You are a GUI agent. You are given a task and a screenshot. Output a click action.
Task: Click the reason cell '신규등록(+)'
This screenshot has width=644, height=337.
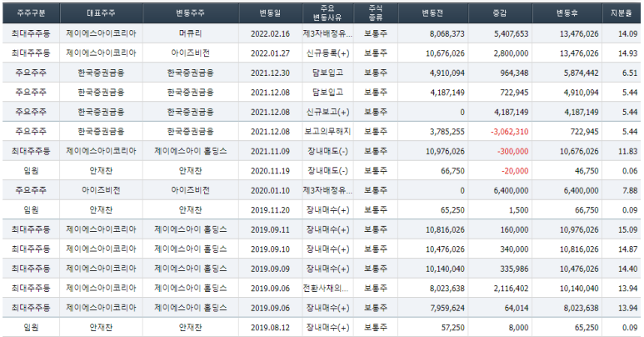[x=327, y=53]
